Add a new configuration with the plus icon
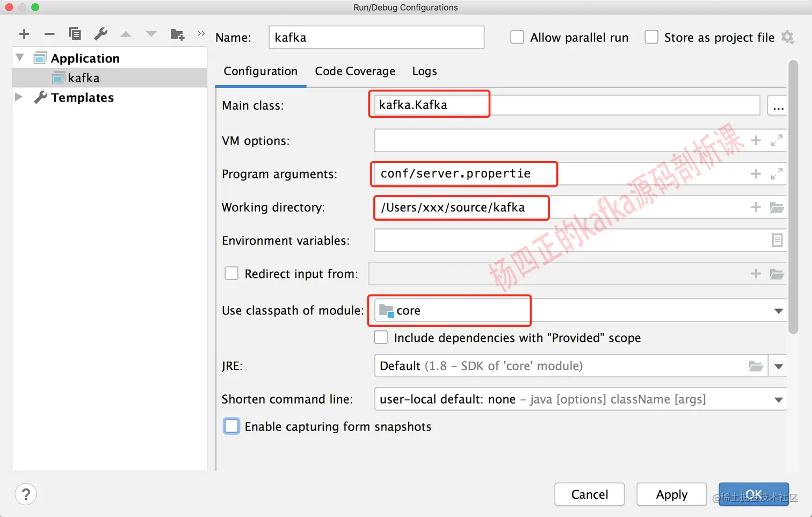 tap(24, 34)
